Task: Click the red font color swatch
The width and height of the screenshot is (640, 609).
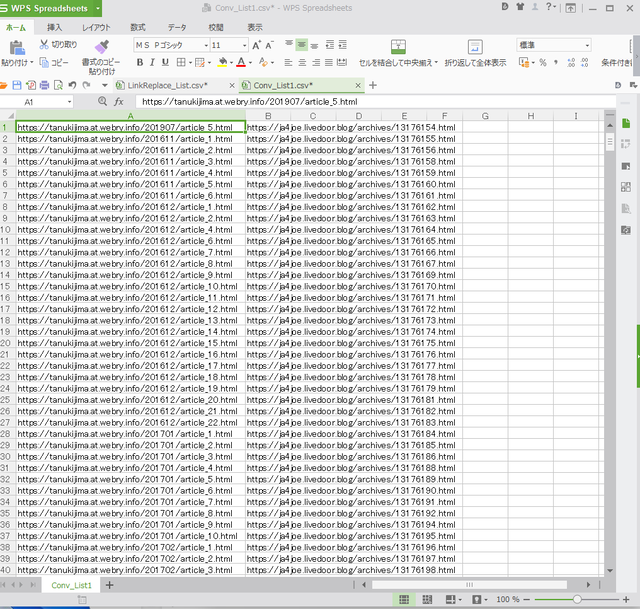Action: point(241,62)
